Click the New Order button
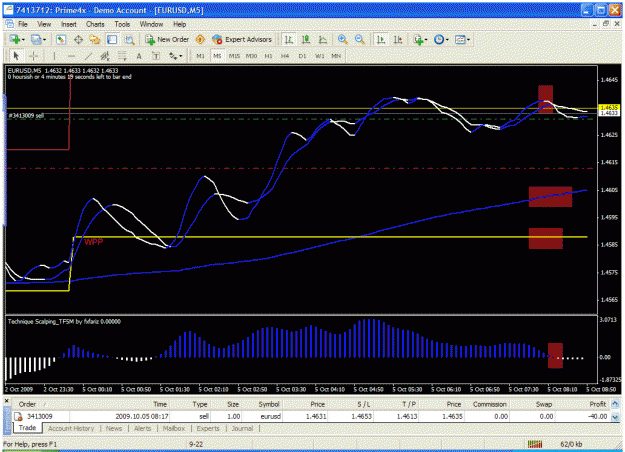This screenshot has height=452, width=625. click(x=167, y=39)
